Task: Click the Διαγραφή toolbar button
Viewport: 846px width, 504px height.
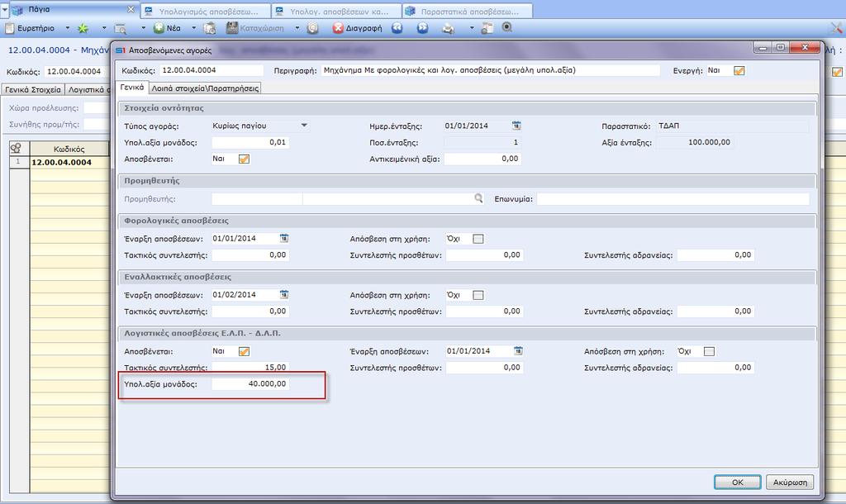Action: point(357,28)
